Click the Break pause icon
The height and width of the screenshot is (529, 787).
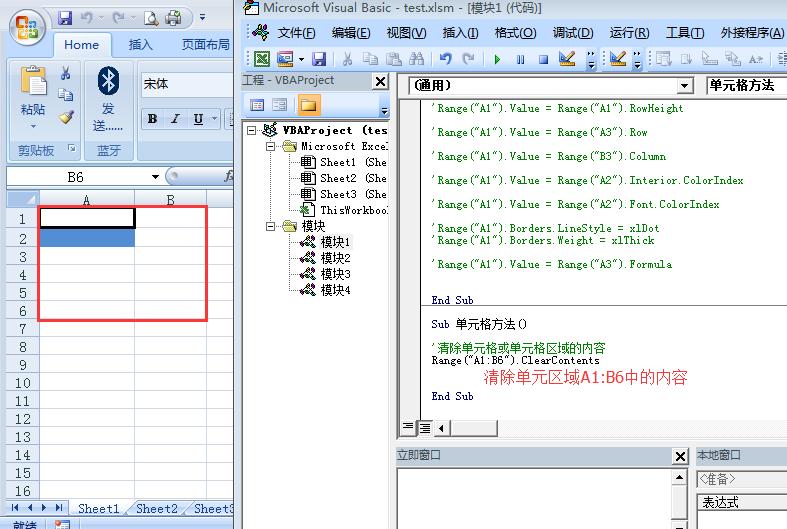click(x=520, y=59)
